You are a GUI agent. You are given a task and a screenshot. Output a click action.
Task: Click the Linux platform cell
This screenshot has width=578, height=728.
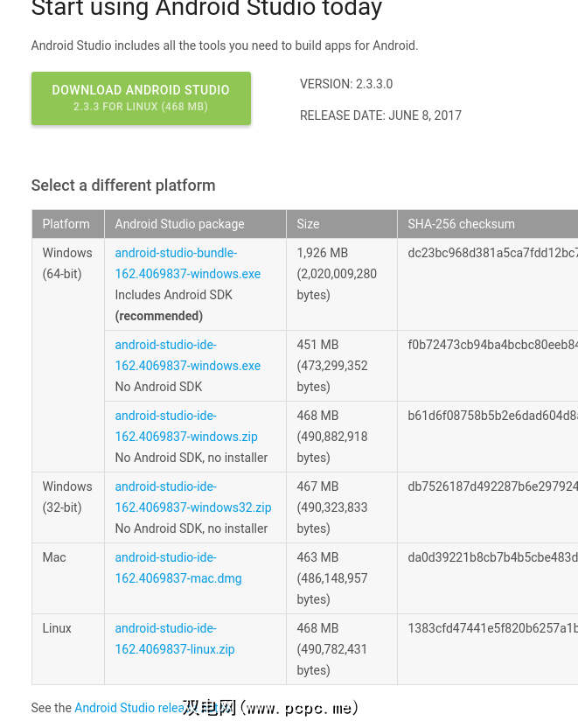(57, 628)
